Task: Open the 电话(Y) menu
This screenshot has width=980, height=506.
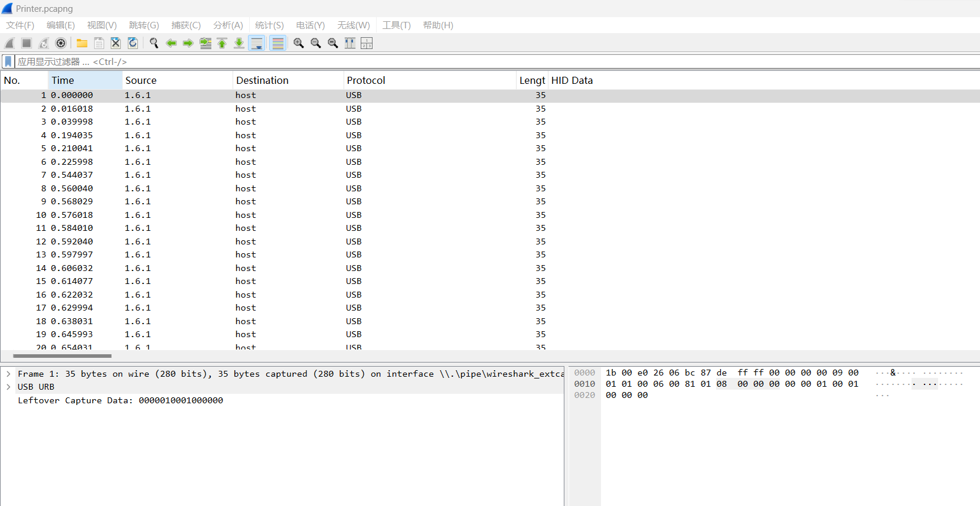Action: (x=311, y=25)
